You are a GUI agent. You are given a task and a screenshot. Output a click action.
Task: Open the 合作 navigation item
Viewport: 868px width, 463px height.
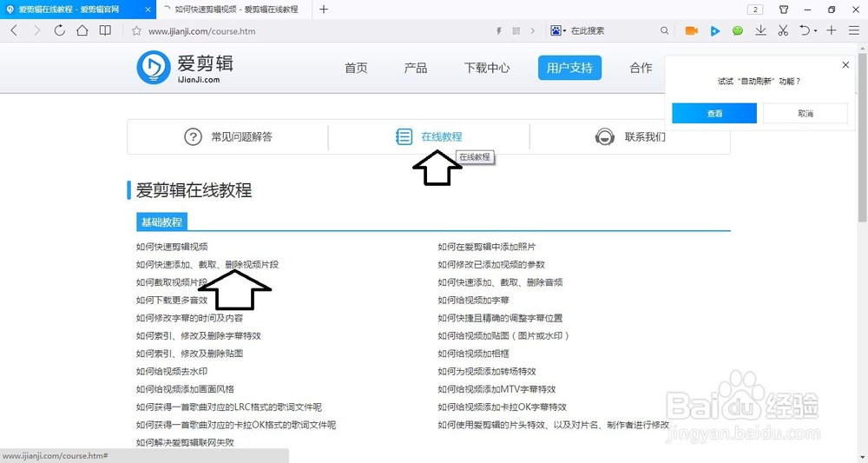coord(641,68)
